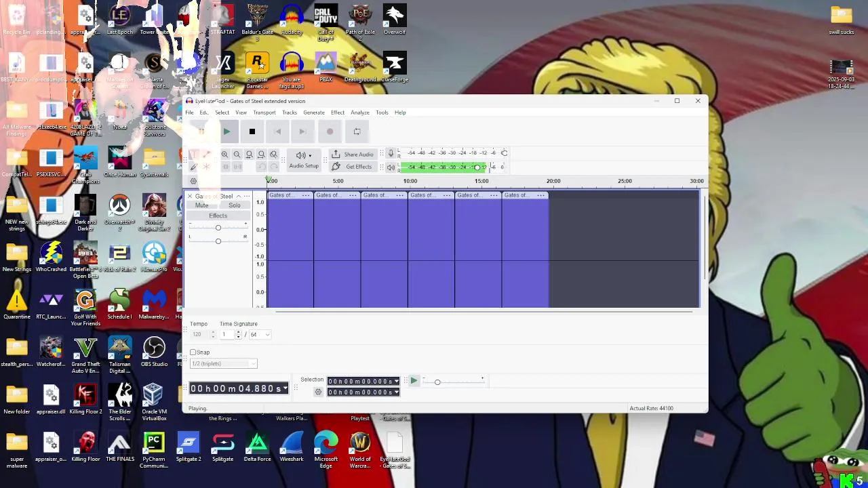Click the 10:00 mark on the timeline ruler

[410, 181]
